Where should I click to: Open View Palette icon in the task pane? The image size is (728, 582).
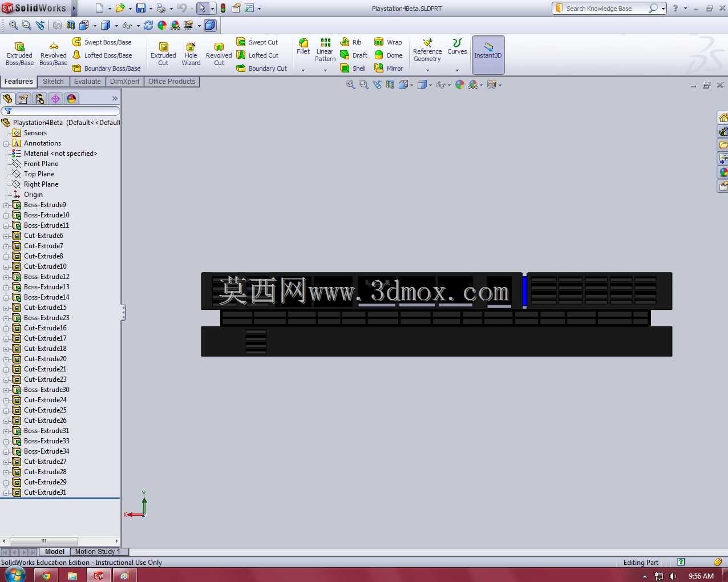pyautogui.click(x=723, y=159)
